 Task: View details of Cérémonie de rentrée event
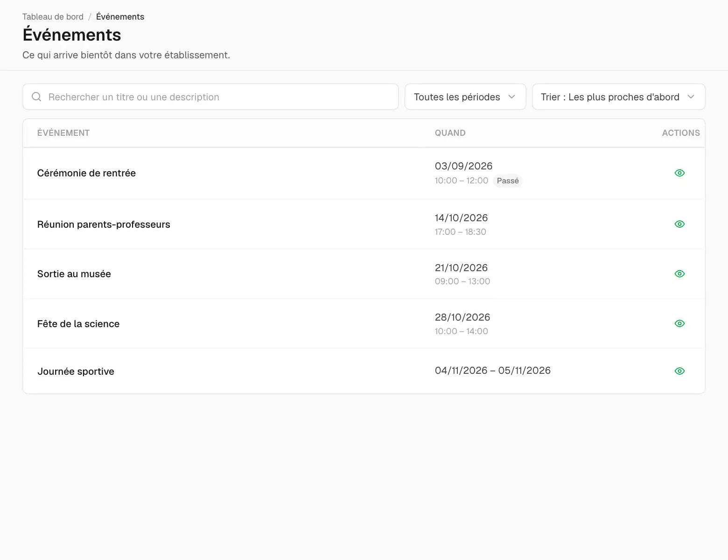pos(679,173)
